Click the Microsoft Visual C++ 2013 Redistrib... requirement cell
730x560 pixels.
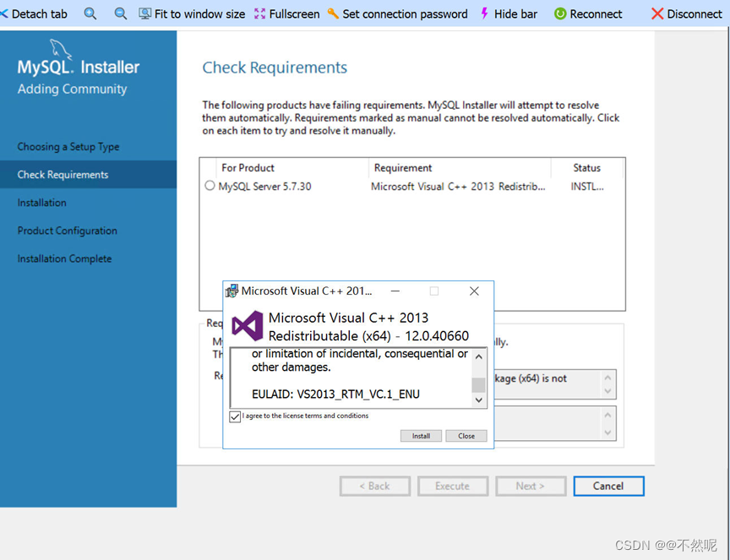[x=458, y=186]
